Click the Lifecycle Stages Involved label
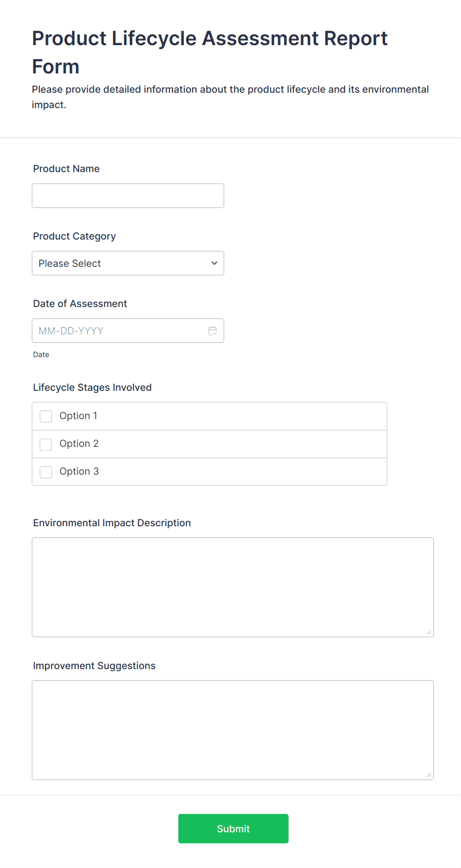The height and width of the screenshot is (868, 461). coord(92,387)
